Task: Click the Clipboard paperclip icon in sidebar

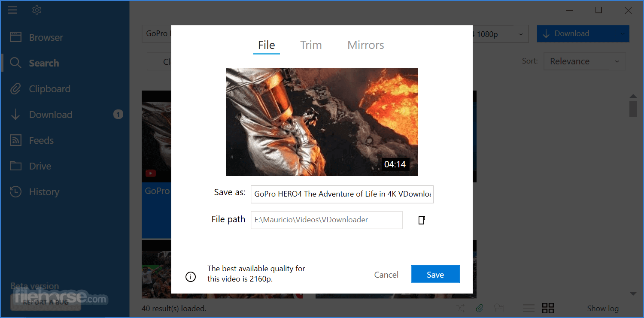Action: coord(15,89)
